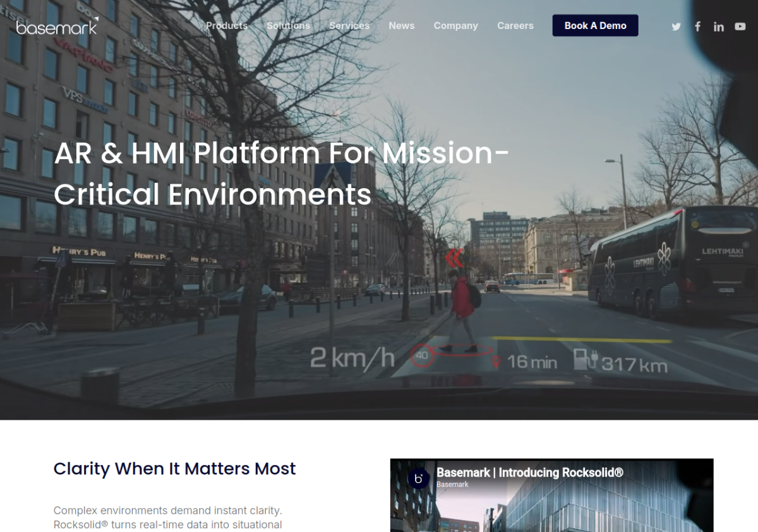Click the Basemark channel avatar on video
The width and height of the screenshot is (758, 532).
tap(418, 478)
